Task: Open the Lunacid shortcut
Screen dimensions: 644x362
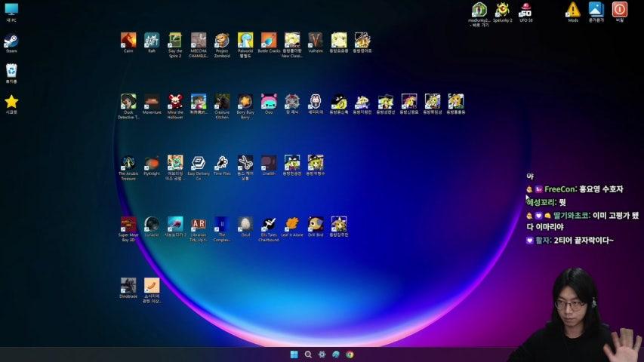Action: [152, 225]
